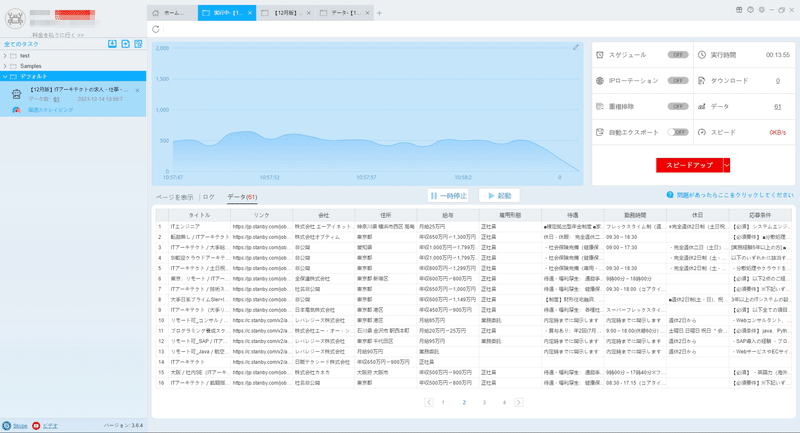Click the speed gauge icon
Screen dimensions: 800x433
pos(702,132)
